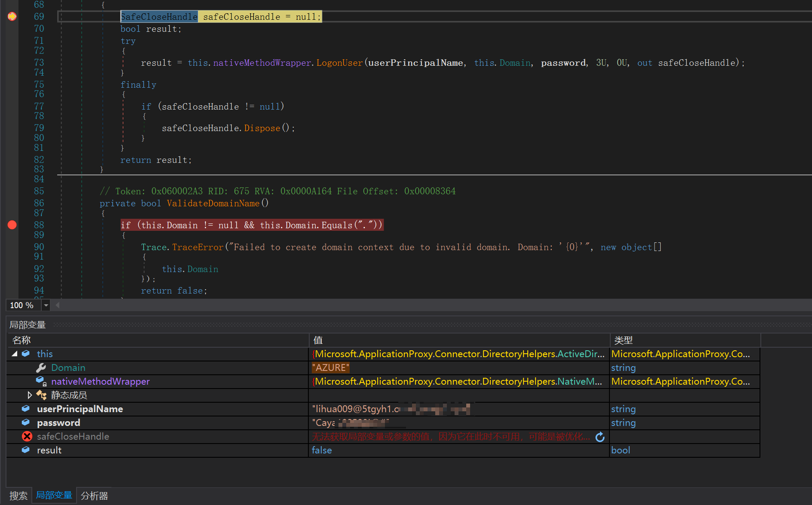Click the cube icon beside userPrincipalName

tap(26, 409)
